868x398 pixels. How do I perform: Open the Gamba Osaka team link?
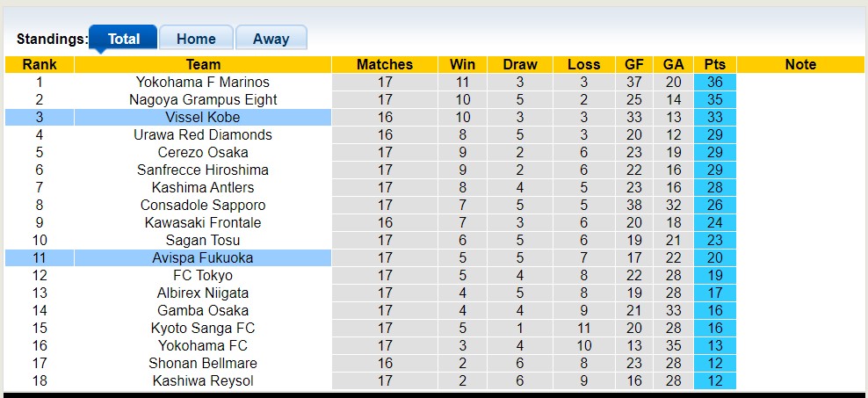click(x=203, y=310)
